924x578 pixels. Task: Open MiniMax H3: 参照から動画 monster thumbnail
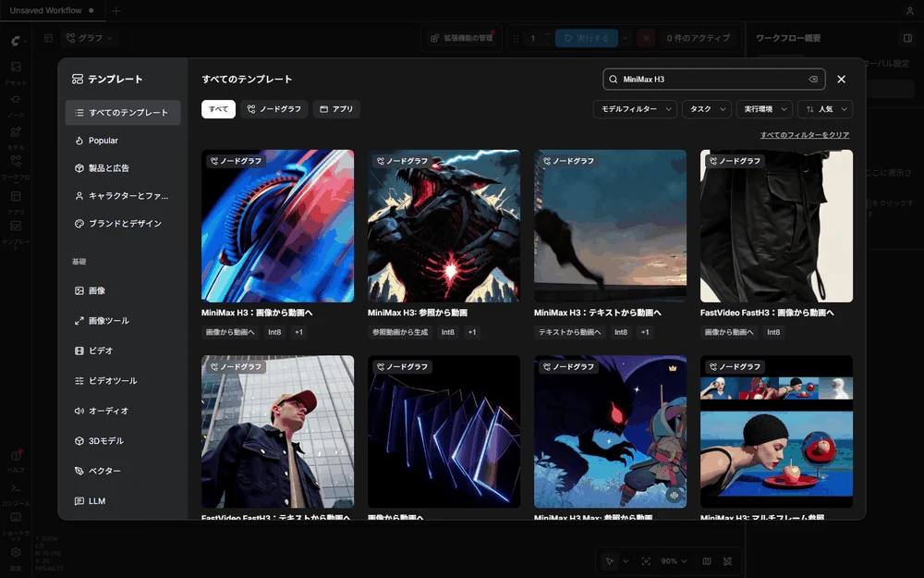click(444, 226)
